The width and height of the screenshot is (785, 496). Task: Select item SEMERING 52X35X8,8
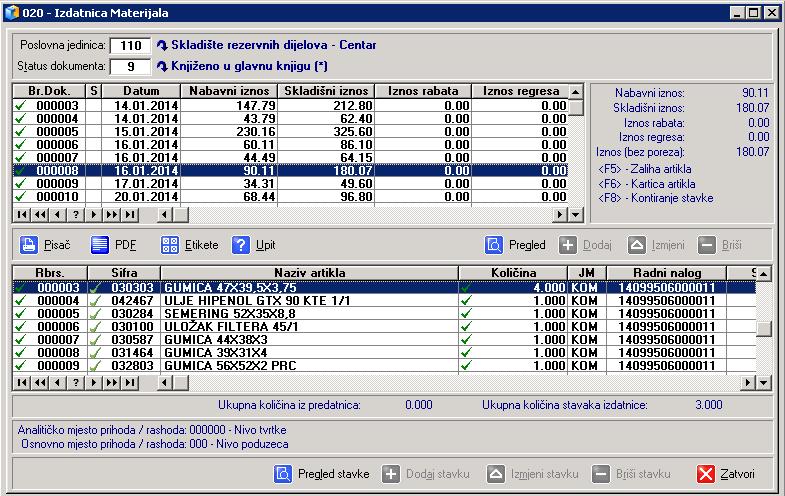tap(384, 314)
